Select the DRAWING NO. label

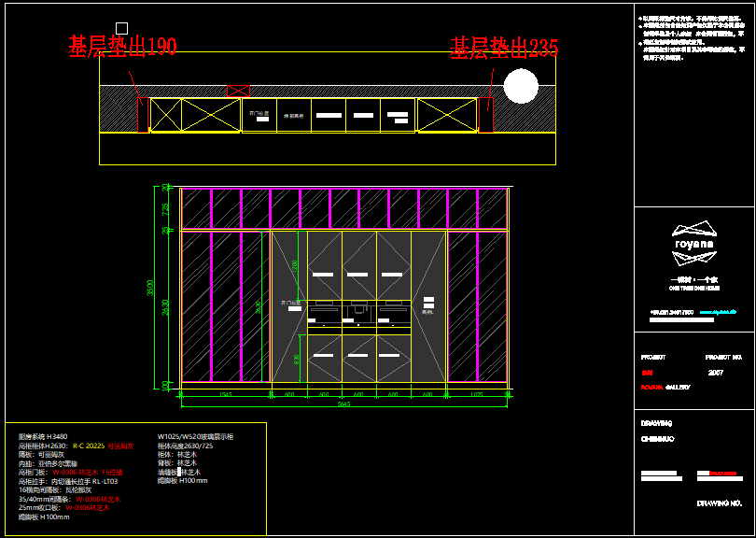(719, 503)
